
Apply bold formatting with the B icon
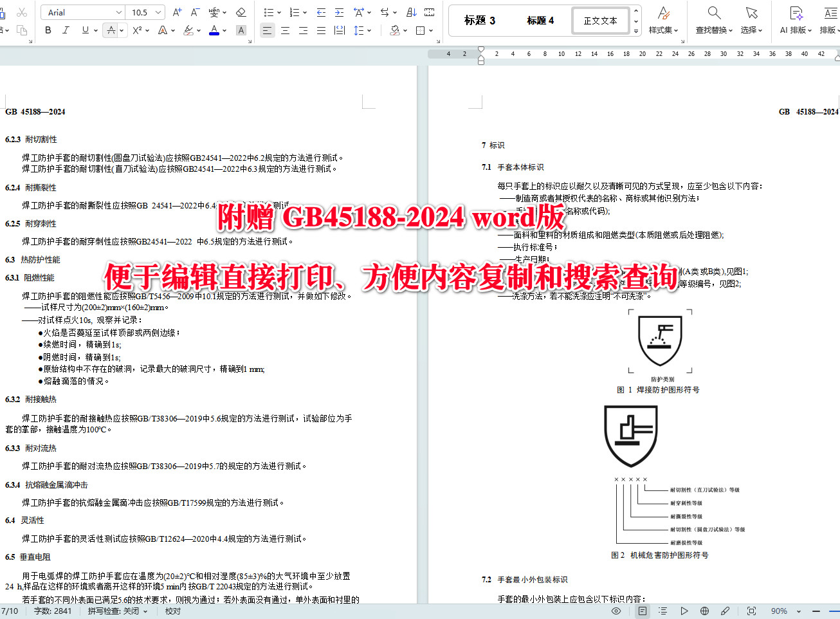48,30
